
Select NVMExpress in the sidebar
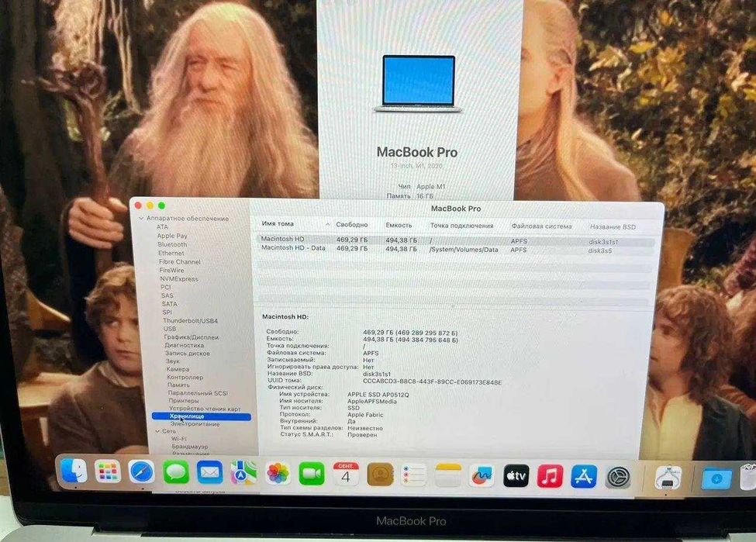tap(179, 278)
